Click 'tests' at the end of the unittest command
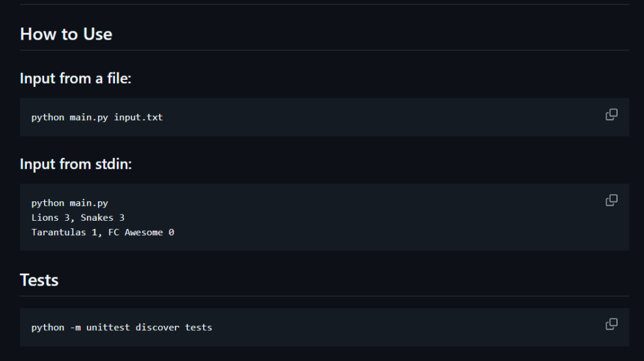 click(x=198, y=327)
